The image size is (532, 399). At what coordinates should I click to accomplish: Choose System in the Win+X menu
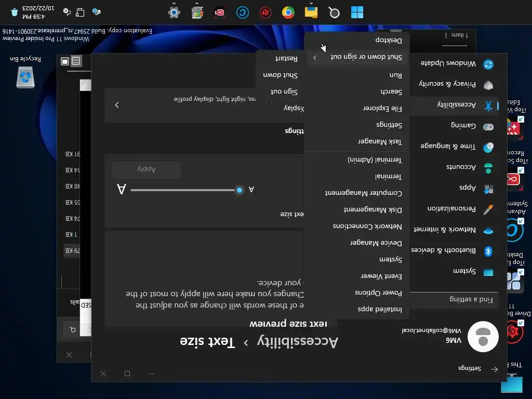(357, 260)
